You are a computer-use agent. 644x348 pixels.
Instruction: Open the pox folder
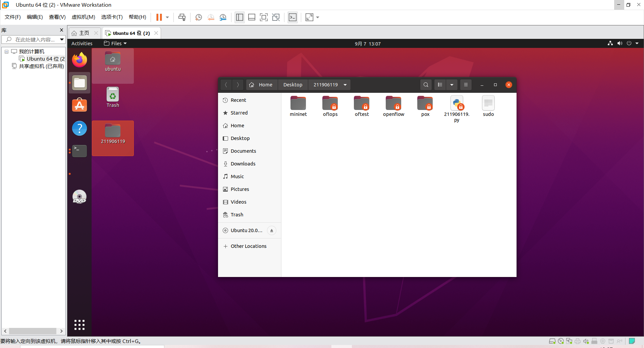[x=425, y=106]
